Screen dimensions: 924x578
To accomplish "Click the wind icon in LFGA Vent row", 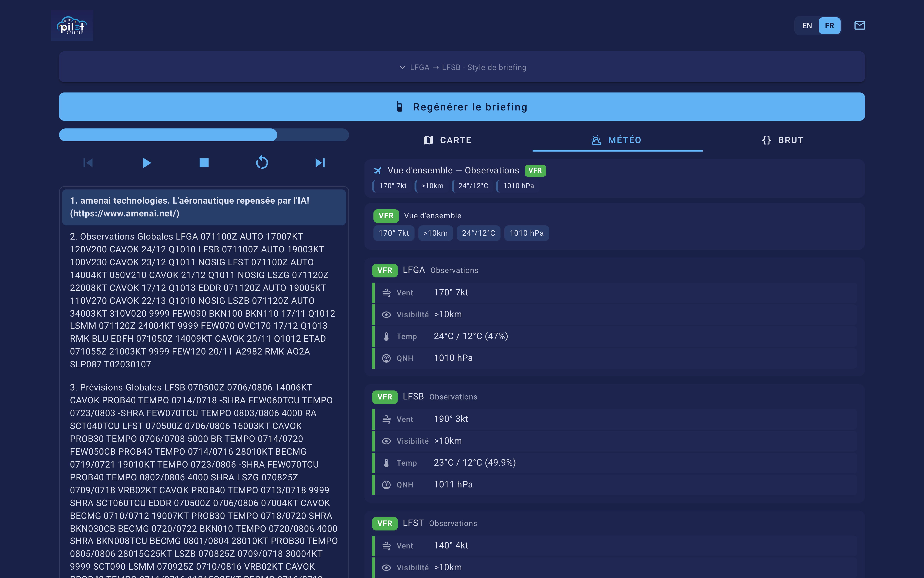I will coord(386,293).
